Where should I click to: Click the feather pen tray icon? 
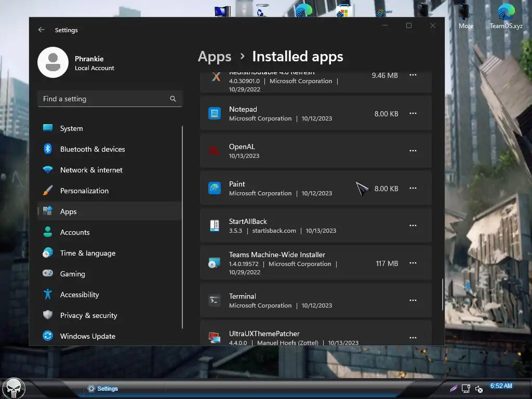(x=454, y=389)
